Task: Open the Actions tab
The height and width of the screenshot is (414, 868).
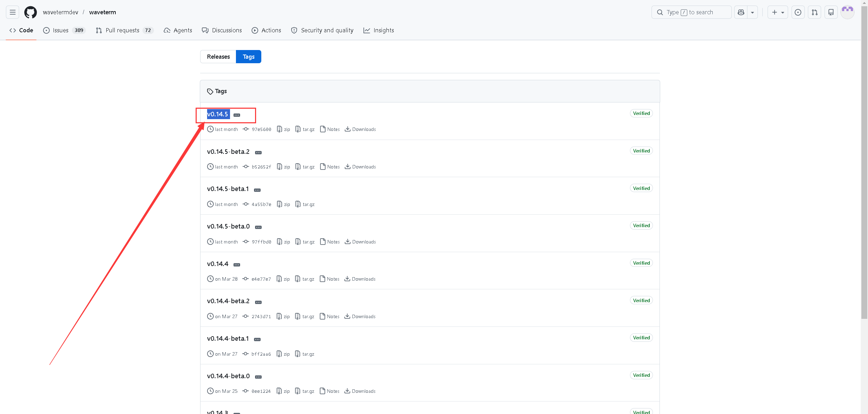Action: point(267,30)
